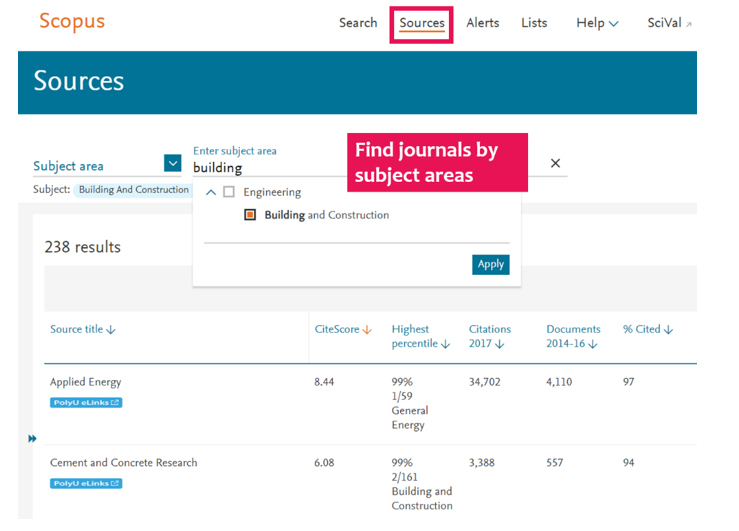Viewport: 739px width, 531px height.
Task: Click the 3,388 citations value
Action: (482, 463)
